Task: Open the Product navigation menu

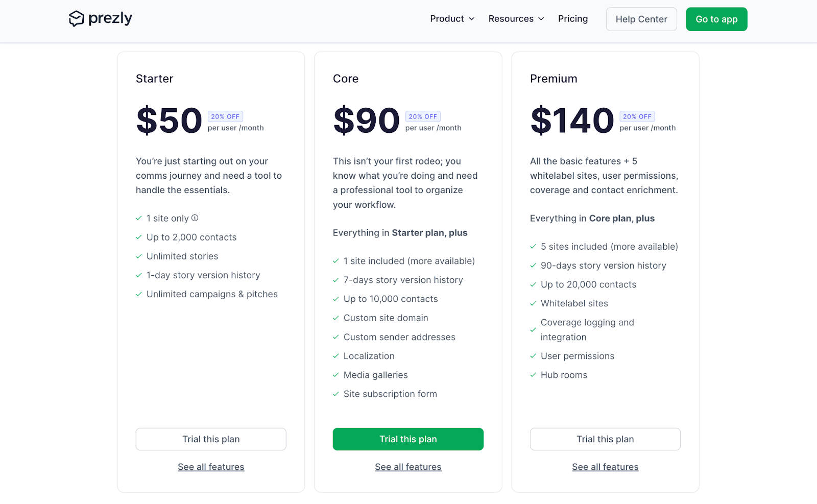Action: (452, 19)
